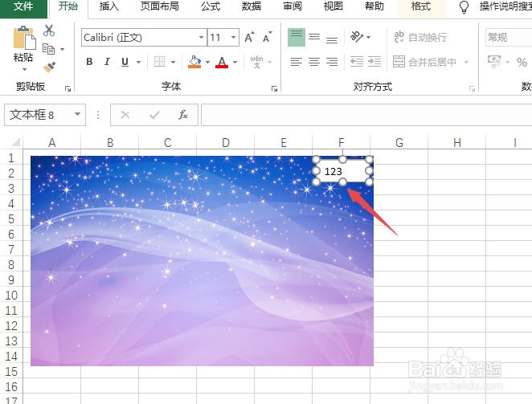Click inside the formula bar input

click(x=366, y=115)
